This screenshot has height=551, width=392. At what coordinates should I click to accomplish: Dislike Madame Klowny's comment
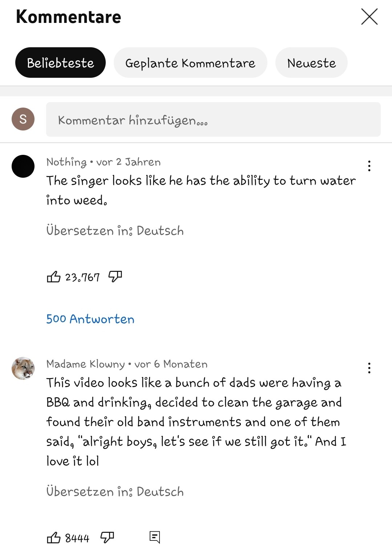click(107, 538)
